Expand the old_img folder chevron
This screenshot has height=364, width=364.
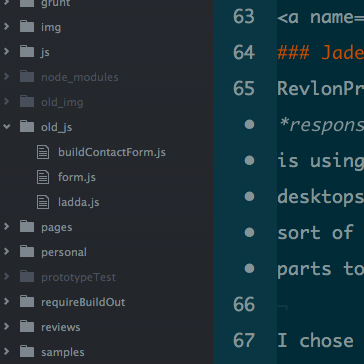6,102
